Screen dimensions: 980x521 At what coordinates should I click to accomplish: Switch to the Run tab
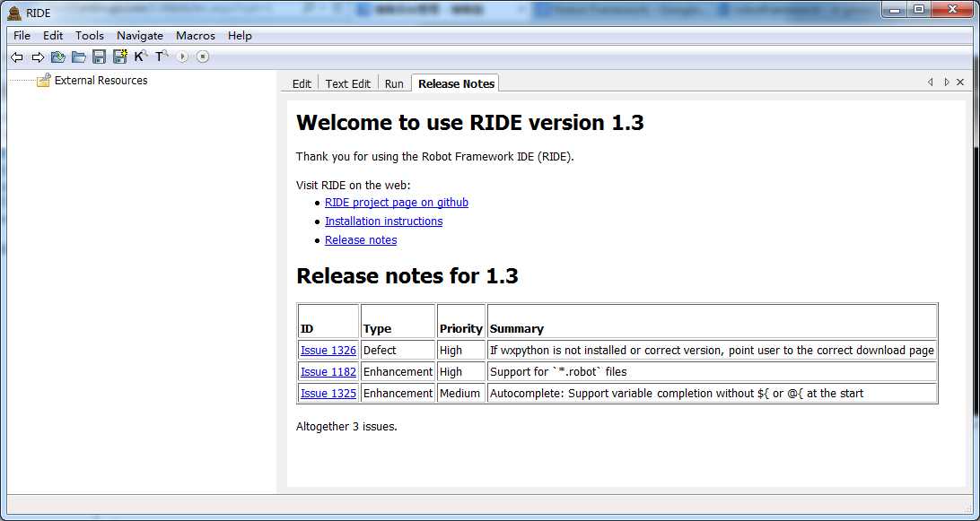point(394,83)
